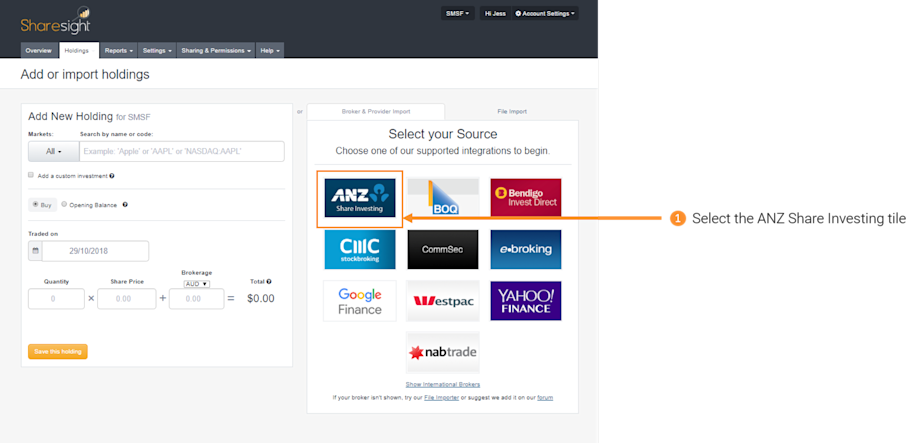Viewport: 917px width, 443px height.
Task: Click Save this holding button
Action: coord(58,352)
